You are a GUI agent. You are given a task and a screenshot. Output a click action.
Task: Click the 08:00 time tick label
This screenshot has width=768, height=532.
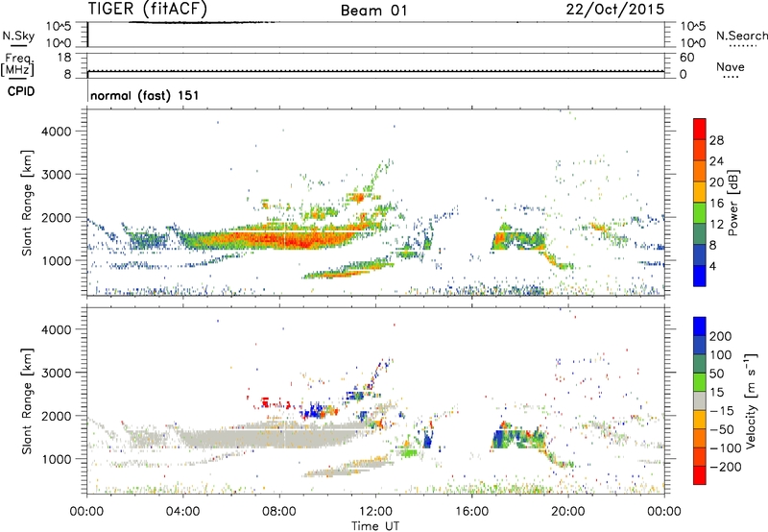[279, 512]
